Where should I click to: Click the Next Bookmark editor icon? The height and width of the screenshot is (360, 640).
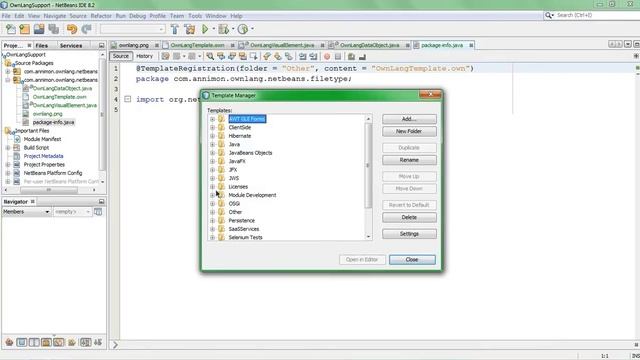click(278, 56)
